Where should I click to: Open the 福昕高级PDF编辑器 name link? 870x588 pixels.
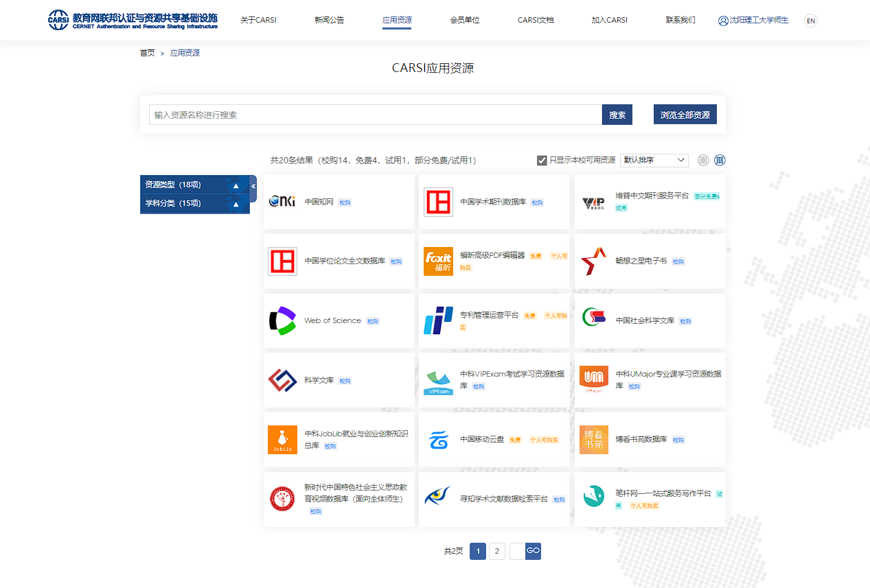pyautogui.click(x=492, y=255)
